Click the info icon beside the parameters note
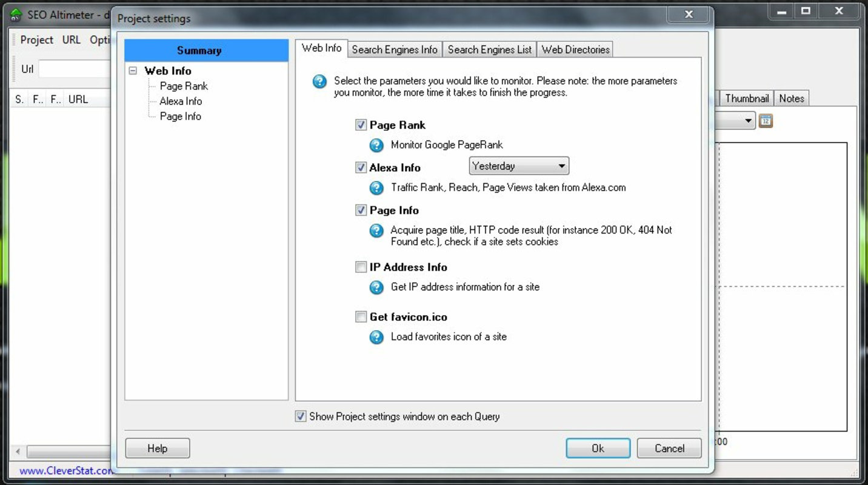This screenshot has width=868, height=485. tap(319, 81)
